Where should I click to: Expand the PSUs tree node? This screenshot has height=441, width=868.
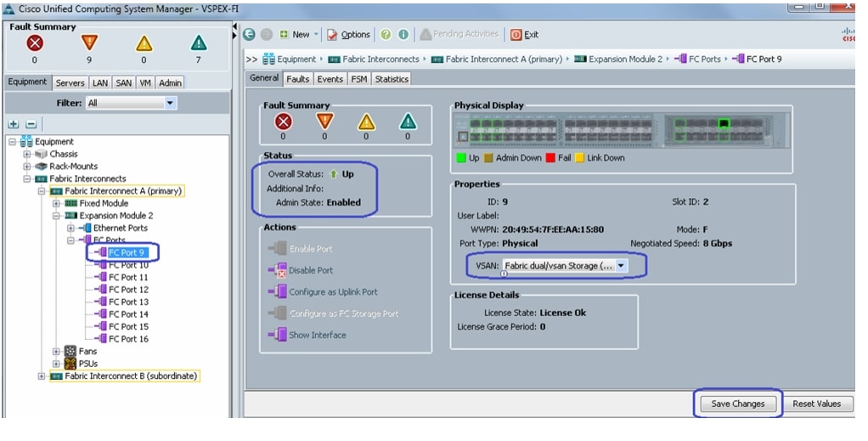coord(56,364)
